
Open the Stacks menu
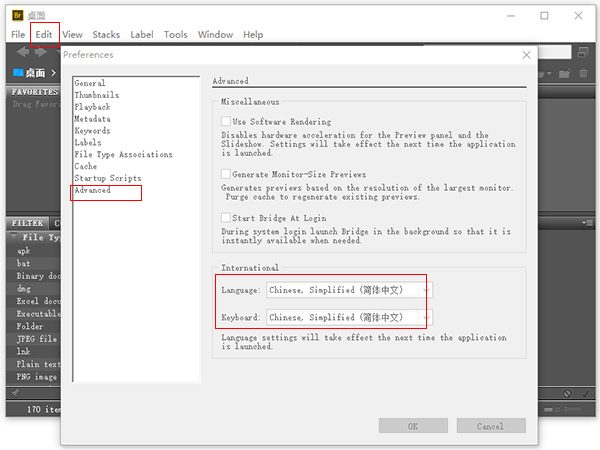106,35
